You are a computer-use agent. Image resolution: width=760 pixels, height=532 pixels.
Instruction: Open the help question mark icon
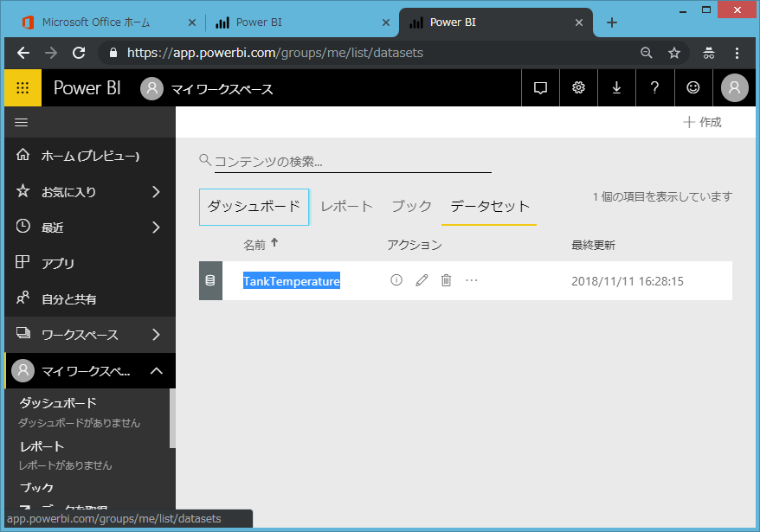(654, 87)
